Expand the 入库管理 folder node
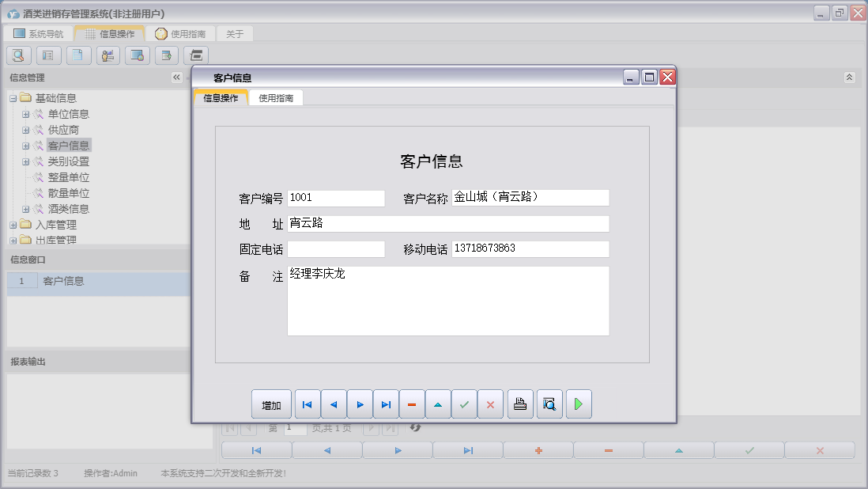 click(13, 225)
